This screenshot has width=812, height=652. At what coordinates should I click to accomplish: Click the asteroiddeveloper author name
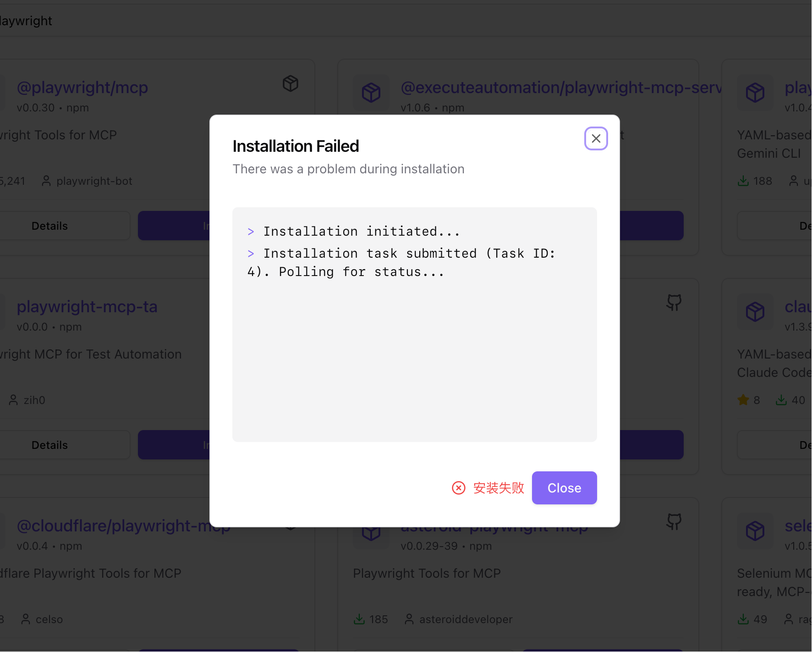[466, 619]
